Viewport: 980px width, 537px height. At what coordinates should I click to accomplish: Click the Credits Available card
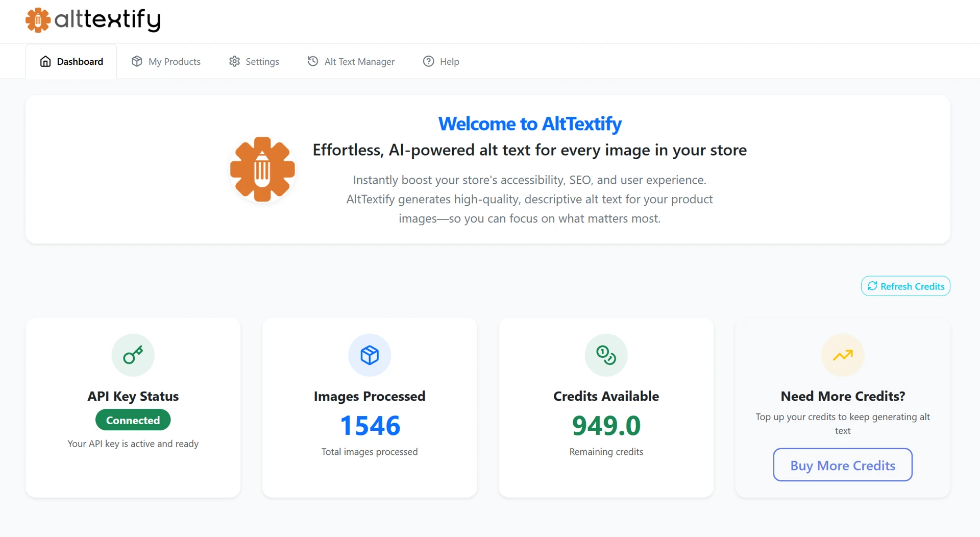click(606, 407)
